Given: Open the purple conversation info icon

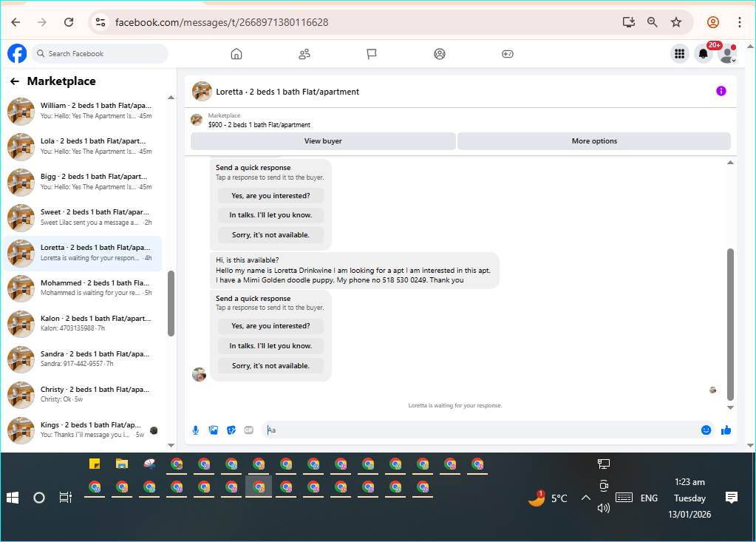Looking at the screenshot, I should pyautogui.click(x=721, y=91).
